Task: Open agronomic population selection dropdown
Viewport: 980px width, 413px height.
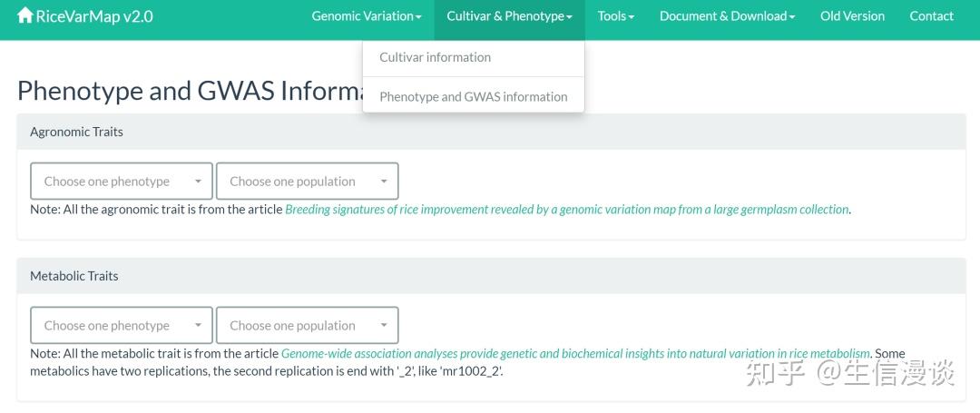Action: click(x=307, y=182)
